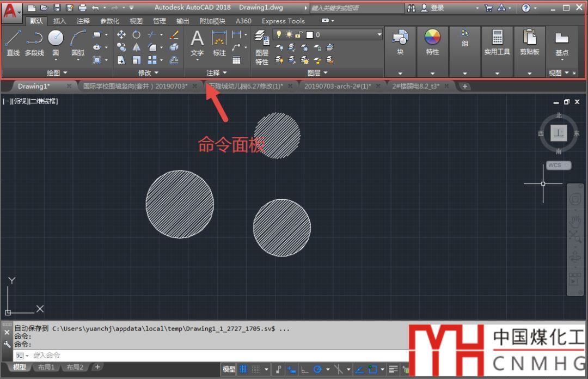Screen dimensions: 588x379
Task: Select the 多段线 (Polyline) tool
Action: click(x=34, y=42)
